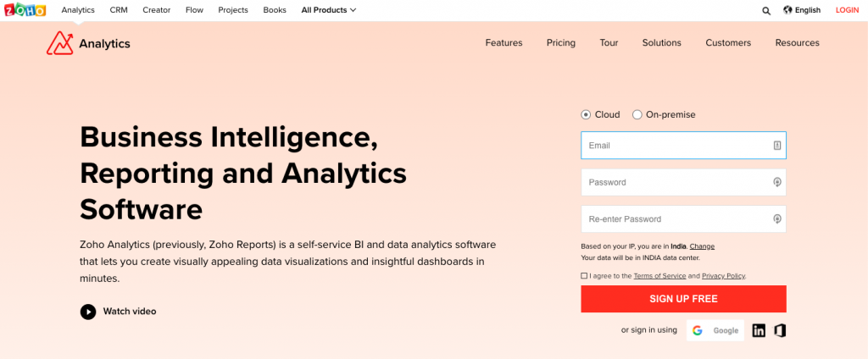Viewport: 868px width, 359px height.
Task: Sign in with Office 365 icon
Action: (780, 331)
